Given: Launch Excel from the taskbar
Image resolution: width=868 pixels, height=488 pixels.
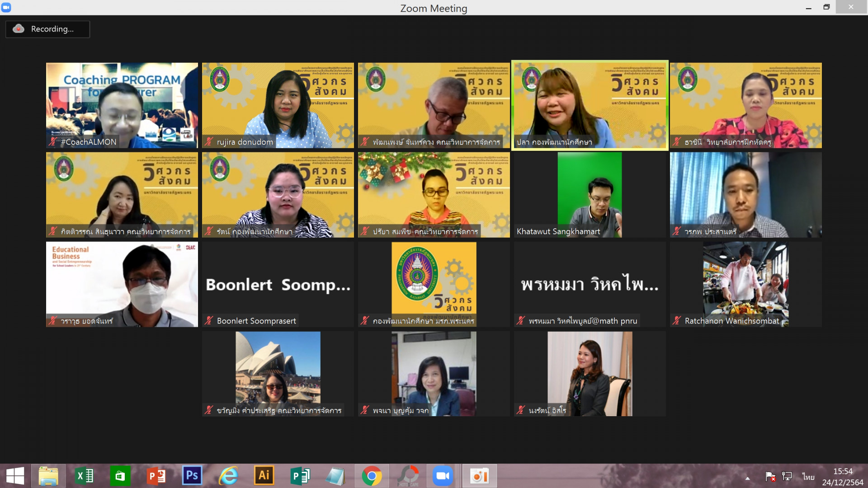Looking at the screenshot, I should pyautogui.click(x=84, y=476).
